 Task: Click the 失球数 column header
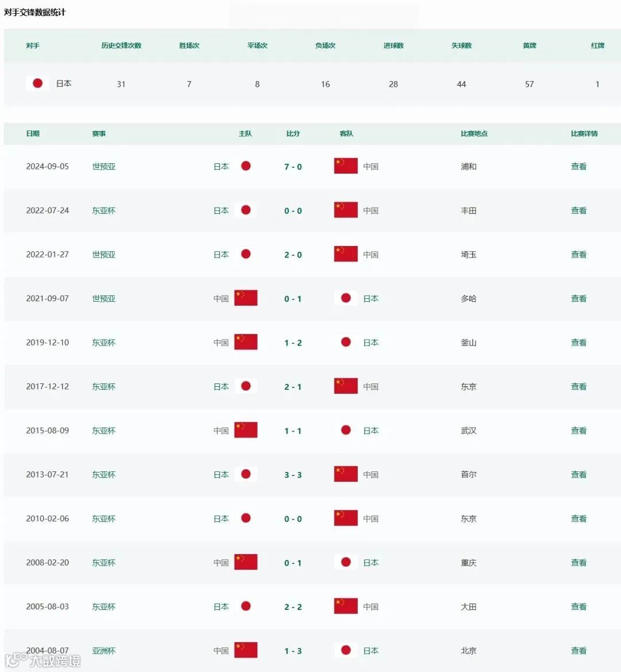pyautogui.click(x=462, y=45)
